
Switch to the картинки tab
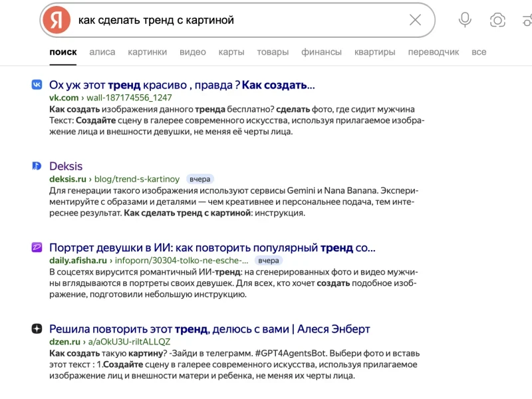click(x=148, y=52)
